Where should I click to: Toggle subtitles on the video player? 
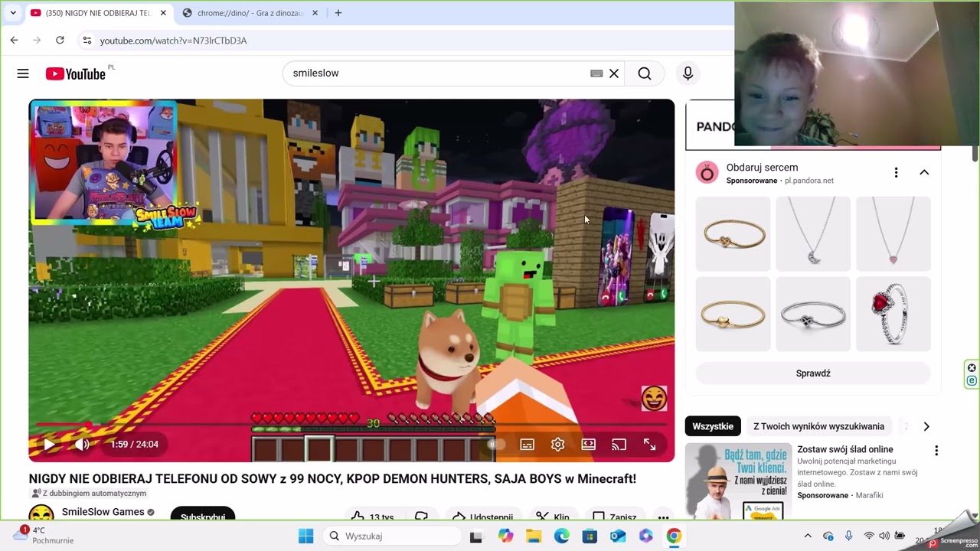[527, 444]
